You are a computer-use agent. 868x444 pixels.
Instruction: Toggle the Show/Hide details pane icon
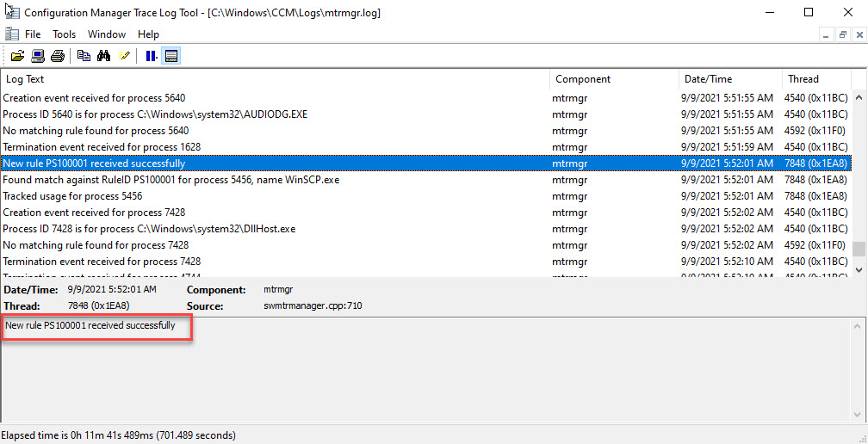[x=171, y=56]
